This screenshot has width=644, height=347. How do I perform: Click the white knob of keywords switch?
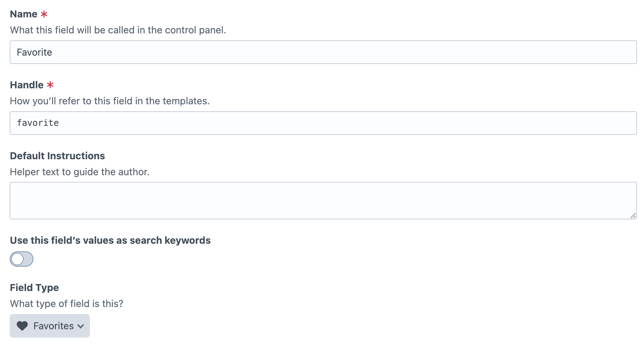pos(17,259)
